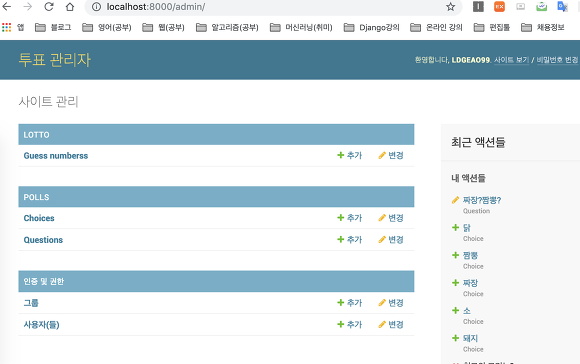Image resolution: width=580 pixels, height=364 pixels.
Task: Open the Guess numberss model
Action: tap(56, 156)
